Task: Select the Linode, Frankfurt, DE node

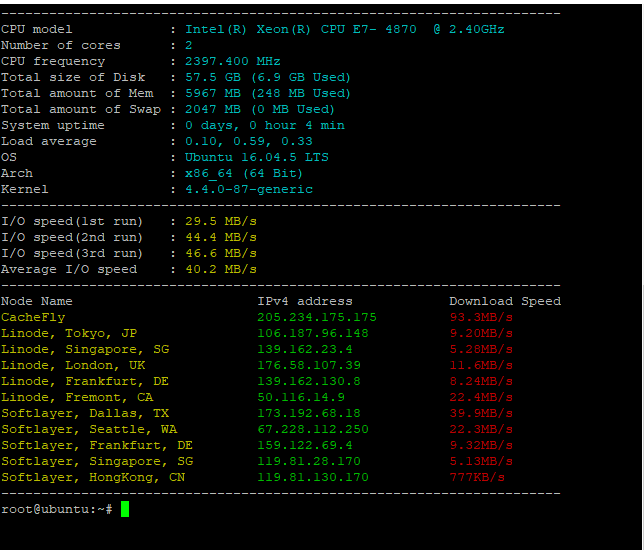Action: (85, 381)
